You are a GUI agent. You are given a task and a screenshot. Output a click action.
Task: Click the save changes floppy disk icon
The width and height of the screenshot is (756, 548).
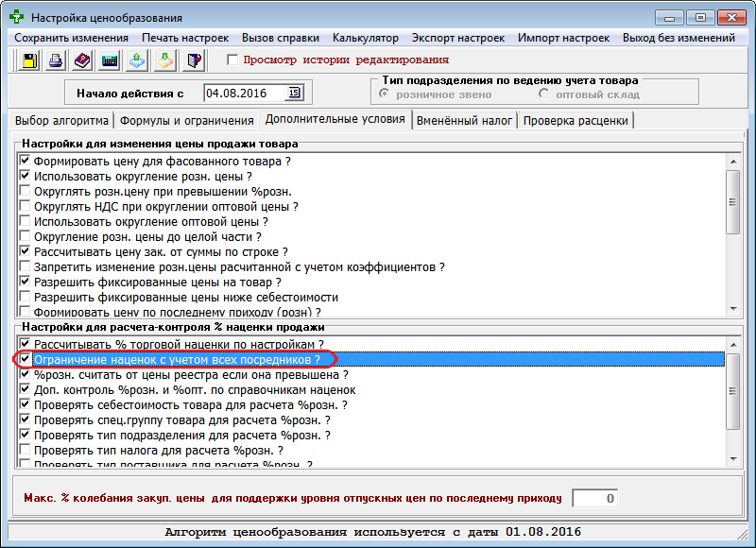[28, 61]
